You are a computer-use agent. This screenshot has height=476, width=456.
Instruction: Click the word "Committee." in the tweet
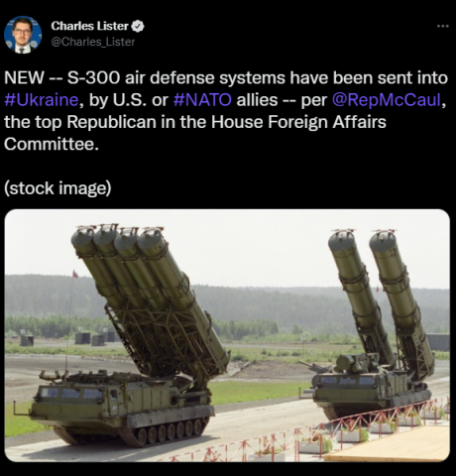click(x=52, y=144)
